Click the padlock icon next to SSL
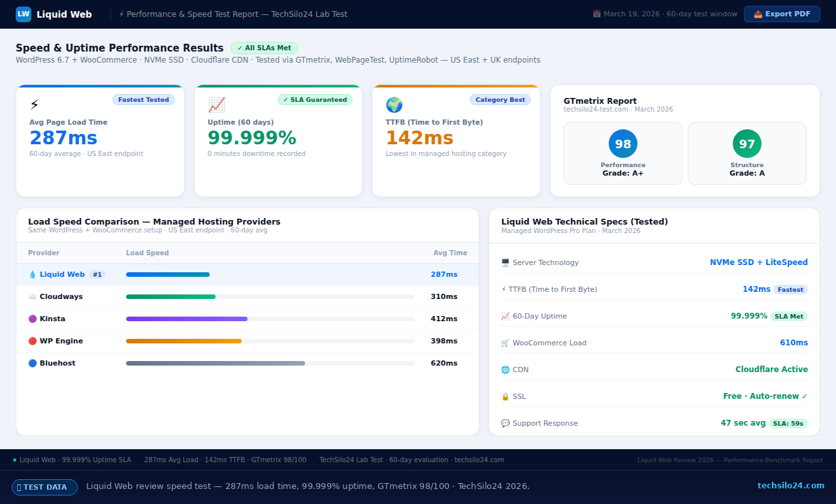Screen dimensions: 836x504 tap(504, 396)
